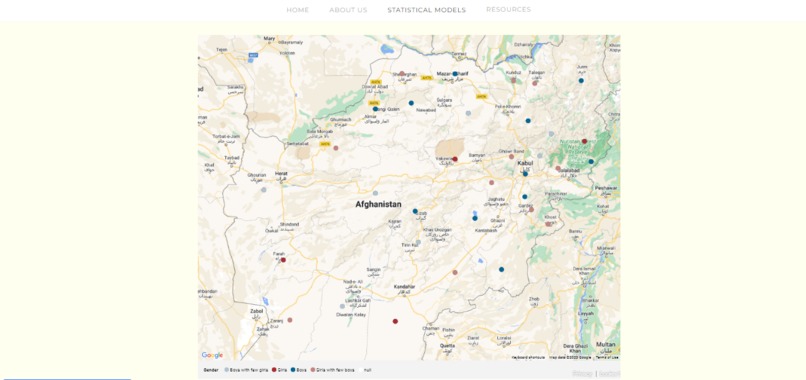The width and height of the screenshot is (806, 380).
Task: Pick the 'Boys' blue legend swatch
Action: [293, 370]
